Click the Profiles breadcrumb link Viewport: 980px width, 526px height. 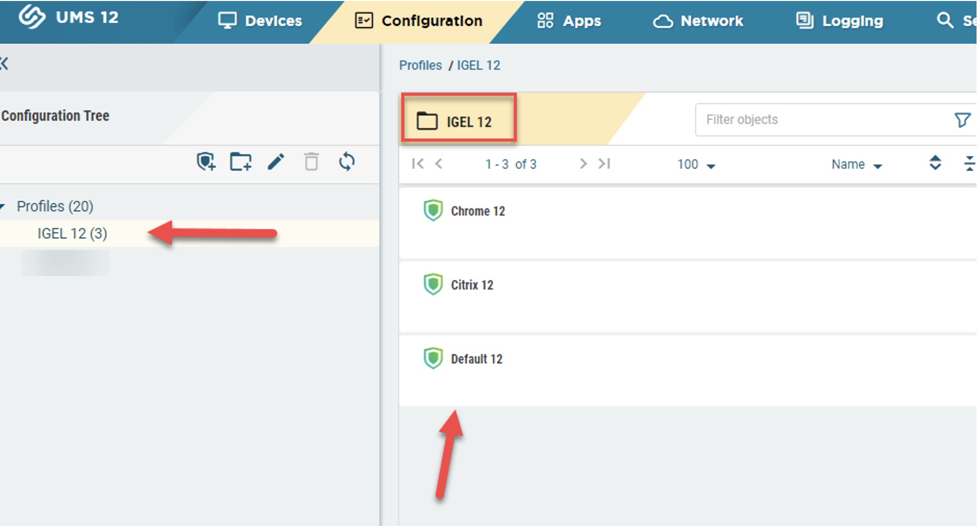(x=420, y=66)
